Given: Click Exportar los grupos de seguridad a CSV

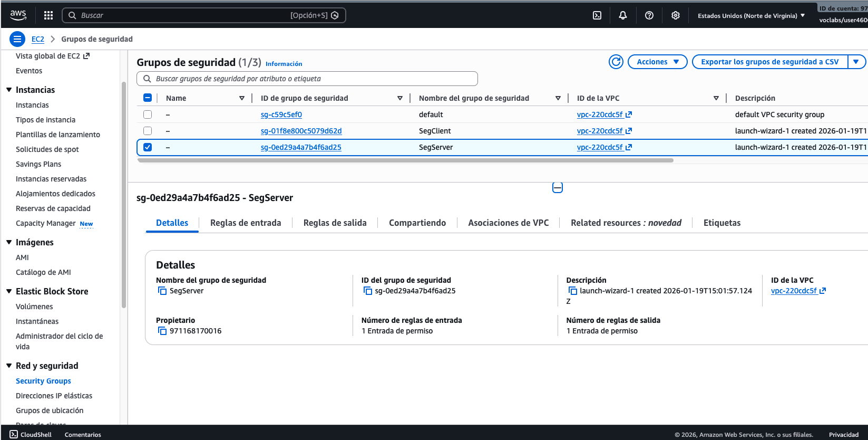Looking at the screenshot, I should pos(769,62).
